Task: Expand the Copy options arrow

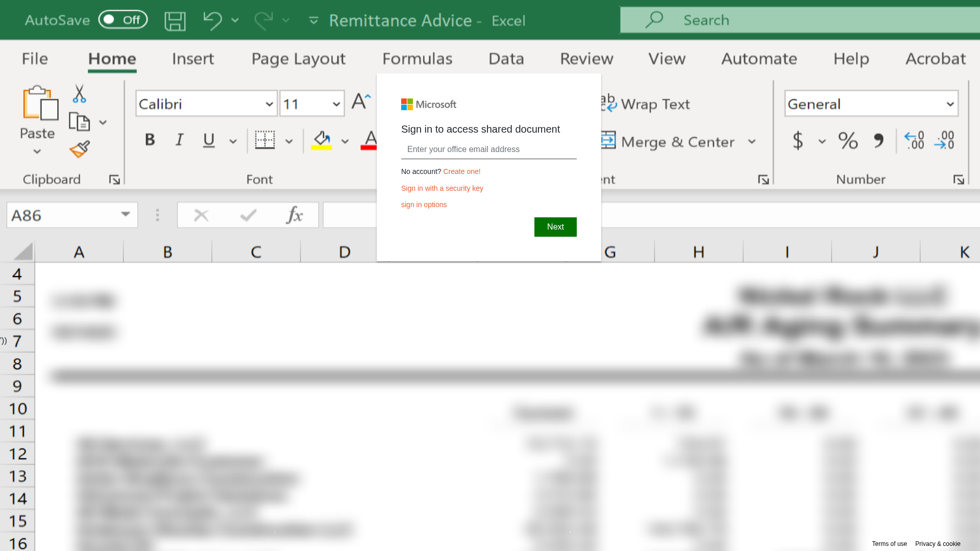Action: click(x=103, y=122)
